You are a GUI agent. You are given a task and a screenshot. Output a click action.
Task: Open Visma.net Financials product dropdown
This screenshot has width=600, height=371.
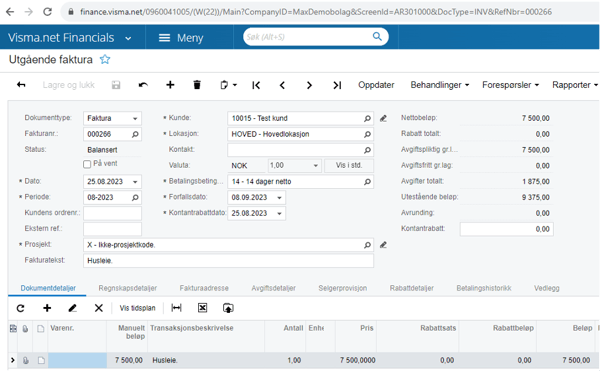point(128,38)
